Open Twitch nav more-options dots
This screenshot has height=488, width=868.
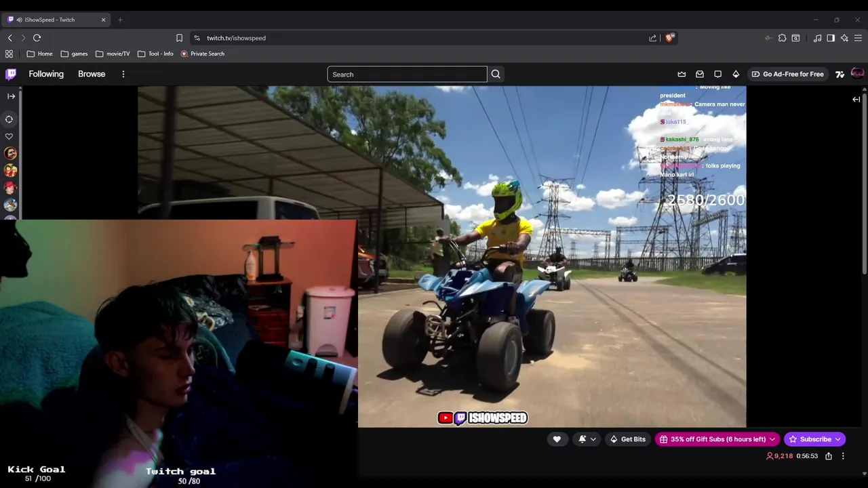point(123,74)
